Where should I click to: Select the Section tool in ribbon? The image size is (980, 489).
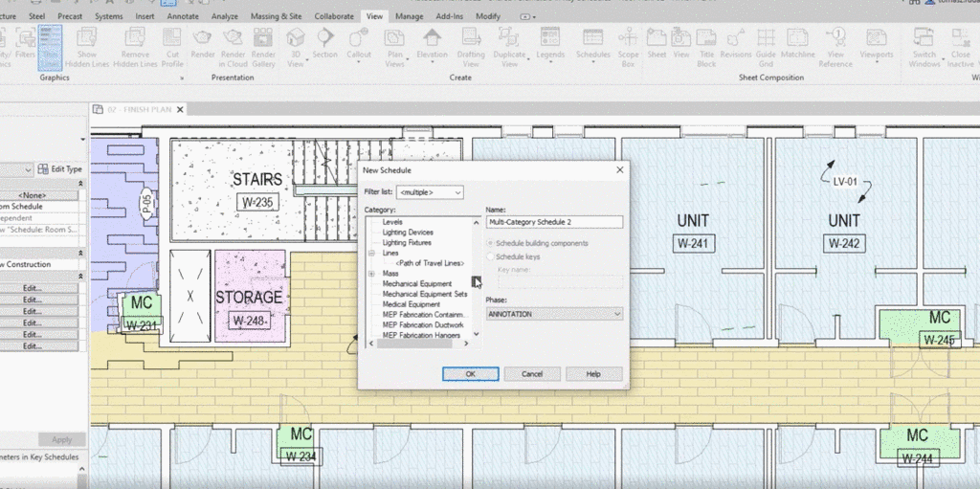tap(325, 39)
